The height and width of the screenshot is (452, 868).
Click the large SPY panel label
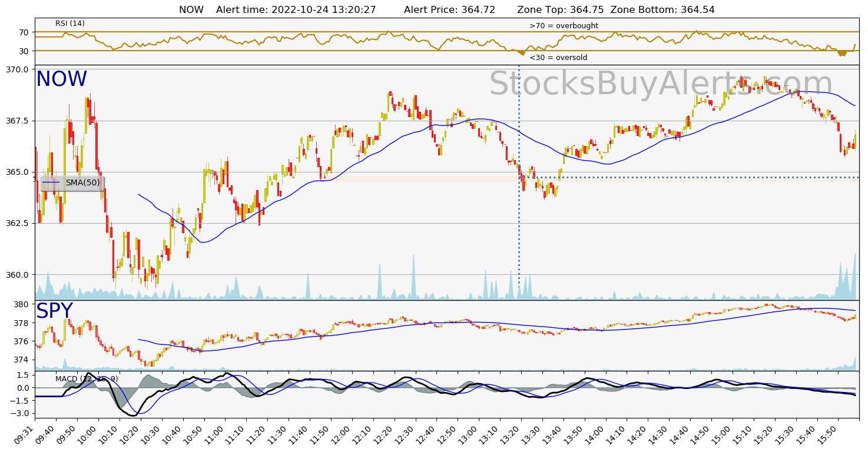tap(54, 311)
